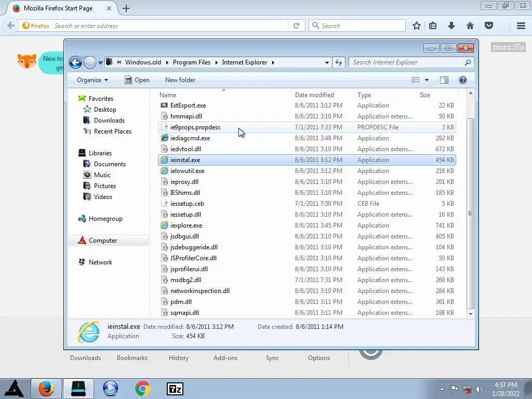
Task: Click the file list scroll down arrow
Action: 471,314
